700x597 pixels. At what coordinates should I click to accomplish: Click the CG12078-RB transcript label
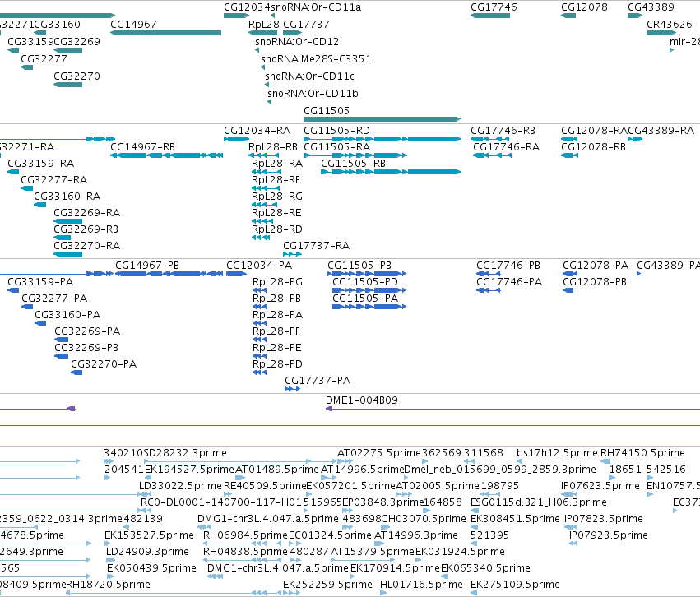594,147
